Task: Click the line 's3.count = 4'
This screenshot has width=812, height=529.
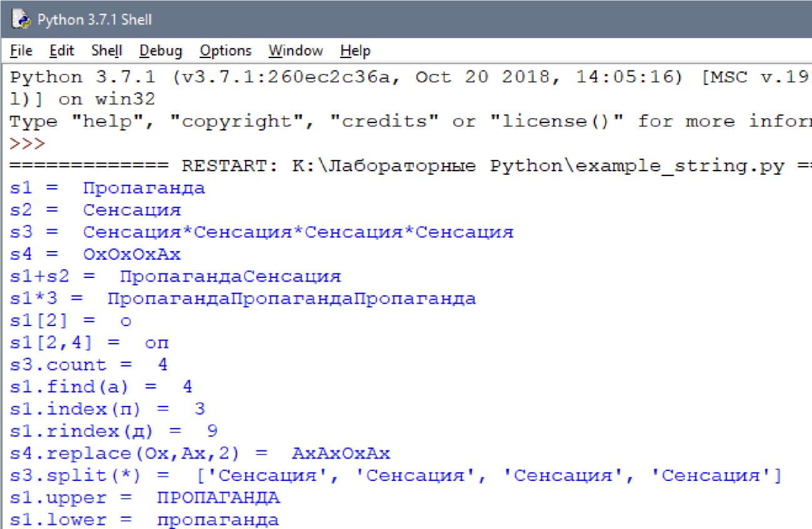Action: tap(89, 364)
